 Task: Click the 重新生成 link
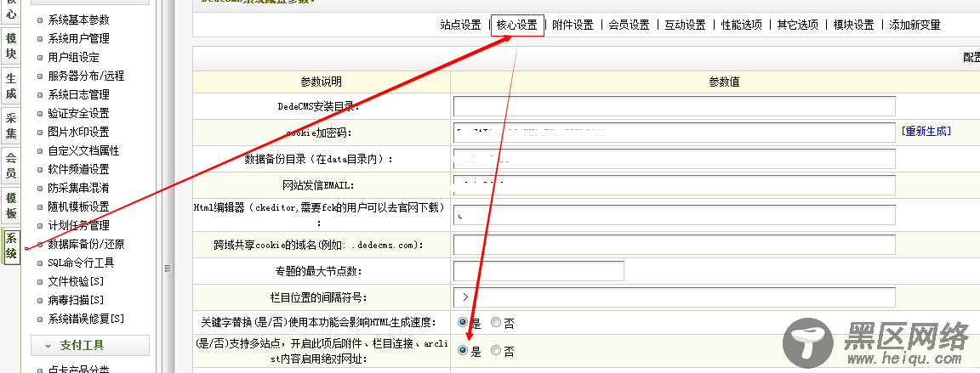(x=926, y=131)
